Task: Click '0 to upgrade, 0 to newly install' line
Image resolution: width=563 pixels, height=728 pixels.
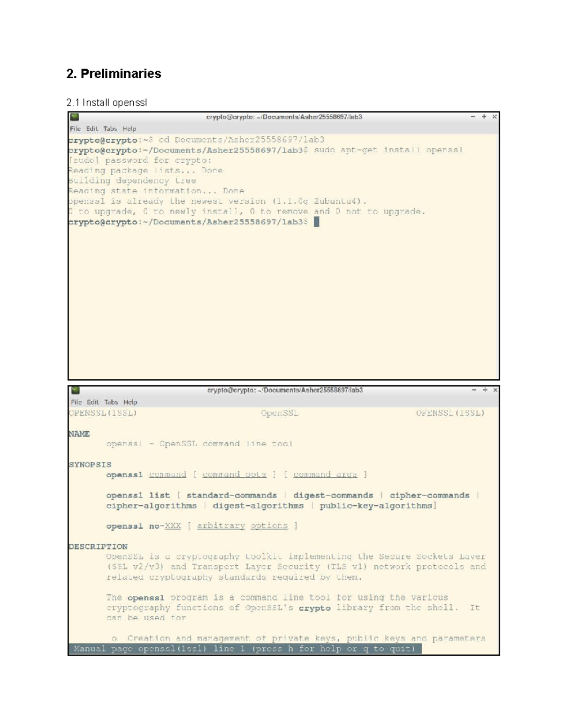Action: click(x=247, y=212)
